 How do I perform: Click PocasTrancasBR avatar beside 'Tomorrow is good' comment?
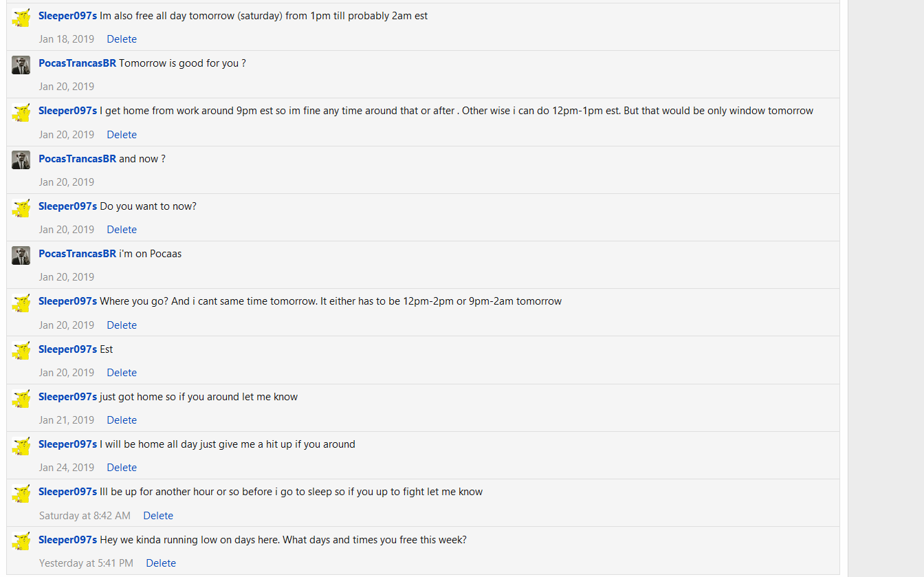click(21, 65)
